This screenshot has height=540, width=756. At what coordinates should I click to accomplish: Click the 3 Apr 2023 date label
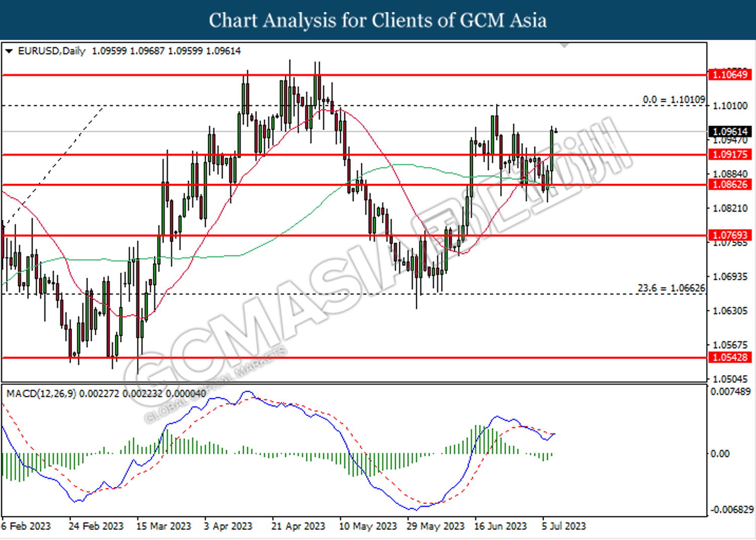tap(228, 526)
